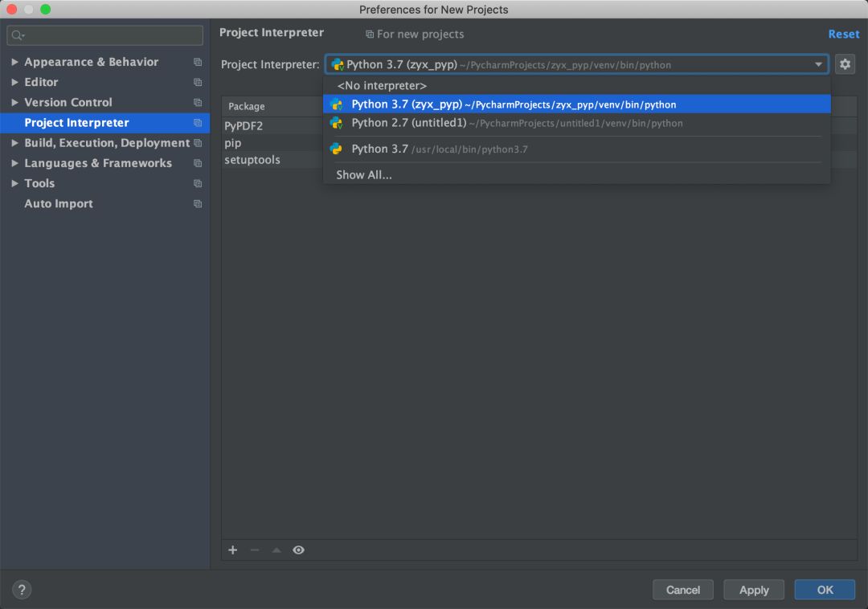Click copy icon beside Version Control

tap(198, 102)
